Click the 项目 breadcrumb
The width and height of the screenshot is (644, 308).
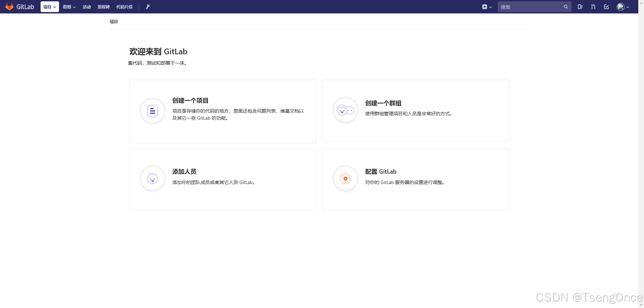tap(114, 22)
